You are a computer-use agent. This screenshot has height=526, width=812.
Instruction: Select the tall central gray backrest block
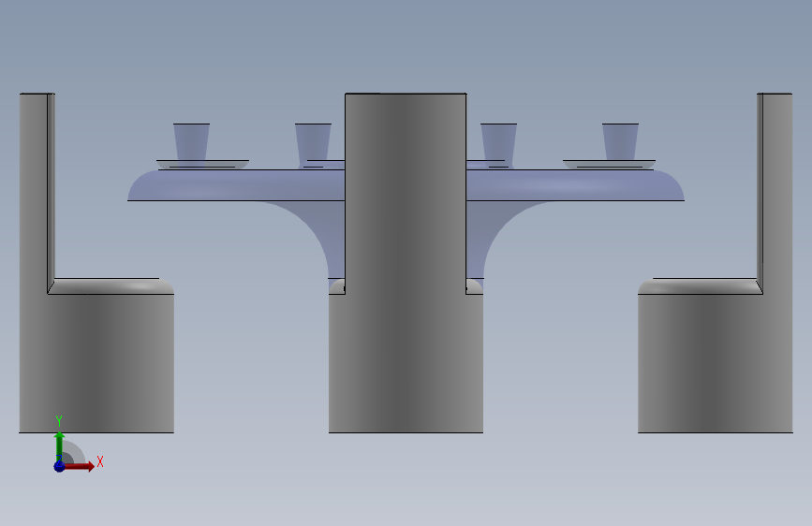click(x=406, y=194)
